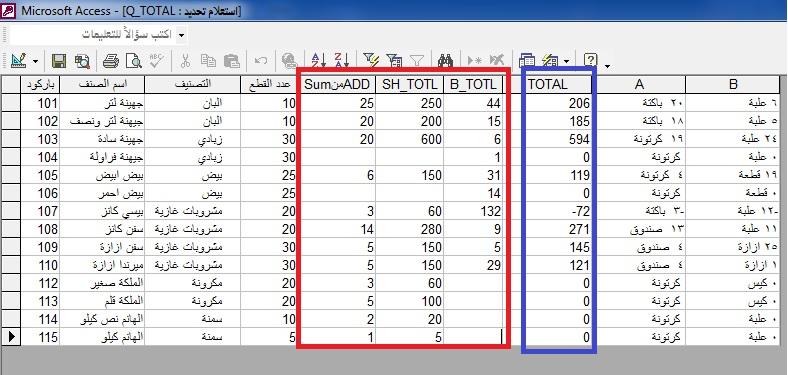The width and height of the screenshot is (788, 375).
Task: Click the Paste clipboard icon
Action: (x=231, y=61)
